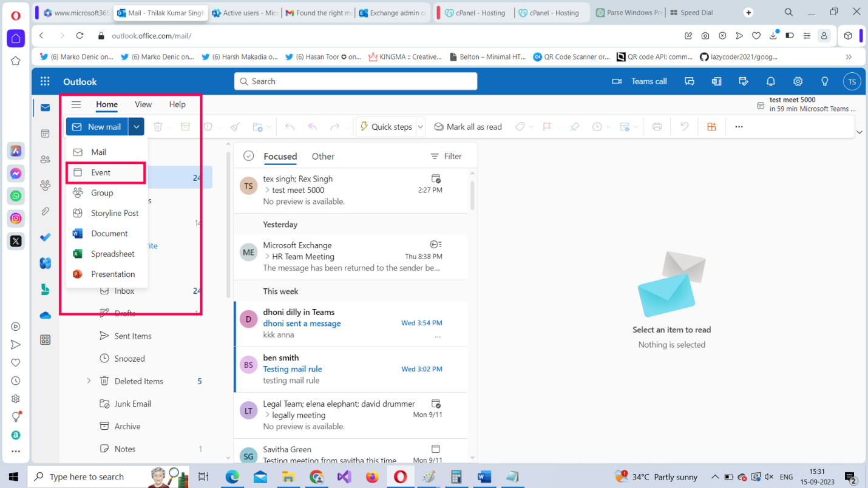This screenshot has height=488, width=868.
Task: Click Mark all as read
Action: (468, 127)
